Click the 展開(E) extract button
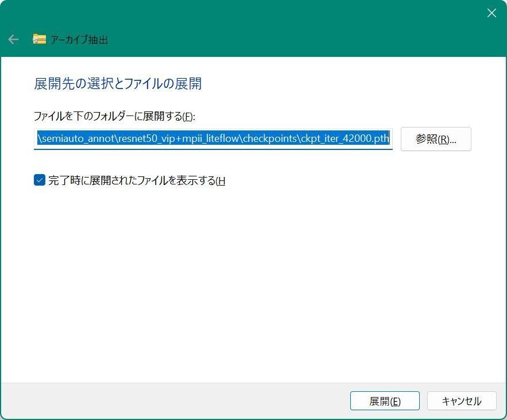The image size is (507, 420). point(385,401)
